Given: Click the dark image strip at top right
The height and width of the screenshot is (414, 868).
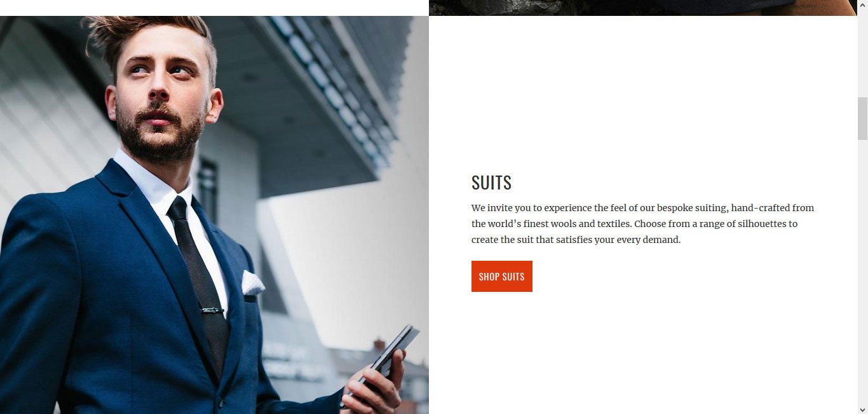Looking at the screenshot, I should pos(643,8).
